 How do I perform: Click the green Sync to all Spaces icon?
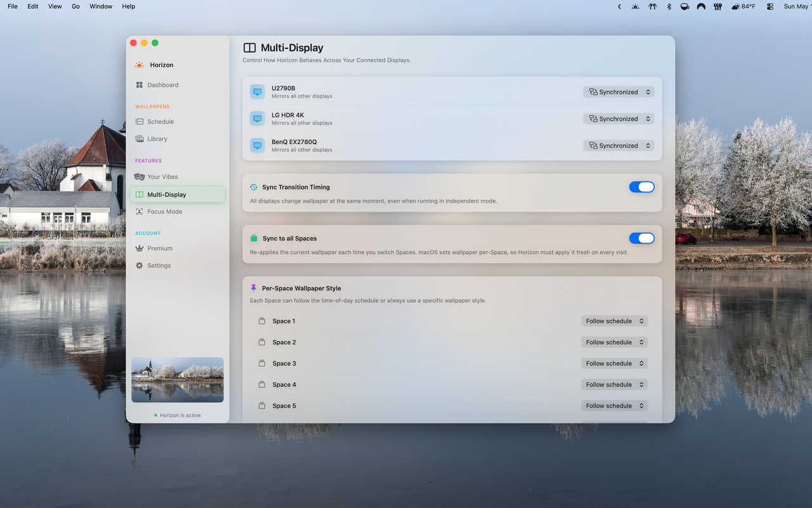tap(254, 238)
